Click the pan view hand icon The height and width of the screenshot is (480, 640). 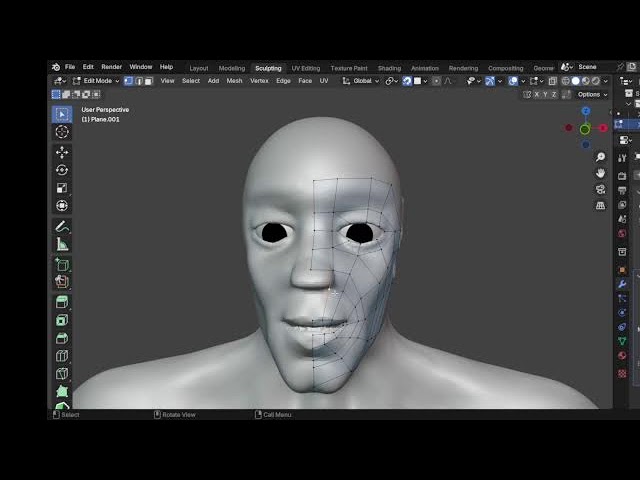tap(600, 173)
